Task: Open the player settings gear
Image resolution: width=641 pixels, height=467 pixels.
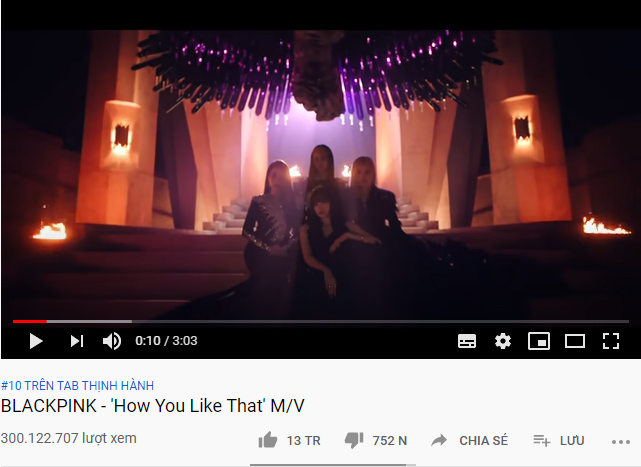Action: click(x=502, y=341)
